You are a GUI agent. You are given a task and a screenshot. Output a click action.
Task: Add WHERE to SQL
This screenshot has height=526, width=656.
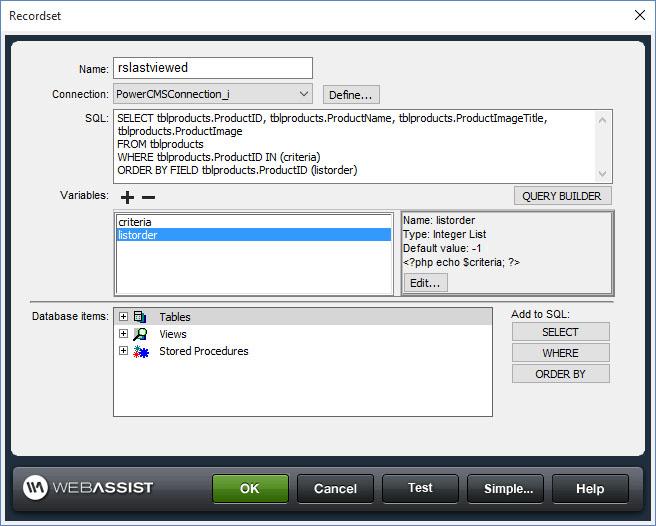(x=561, y=353)
